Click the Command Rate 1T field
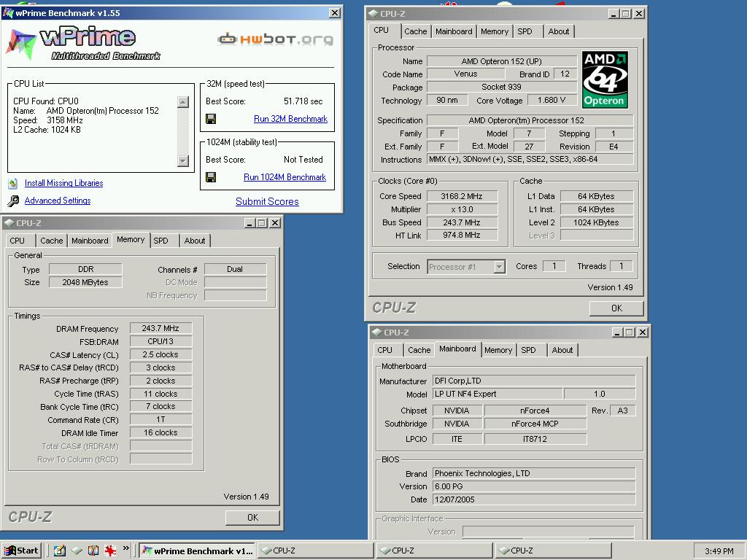This screenshot has height=560, width=747. [x=160, y=419]
